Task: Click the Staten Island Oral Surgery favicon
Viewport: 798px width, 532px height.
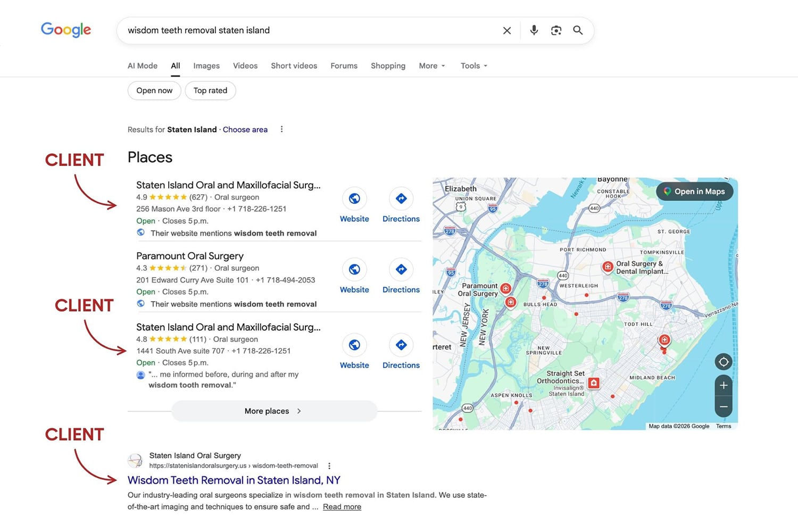Action: pos(135,460)
